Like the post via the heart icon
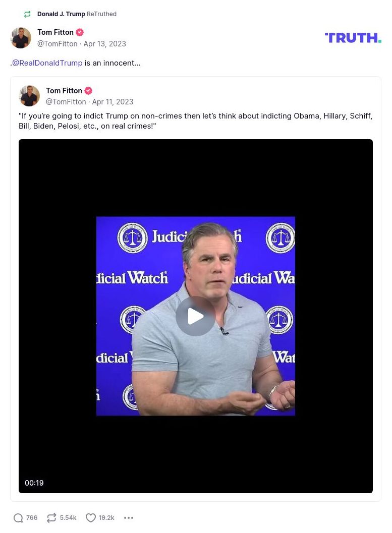This screenshot has height=533, width=392. [x=91, y=517]
